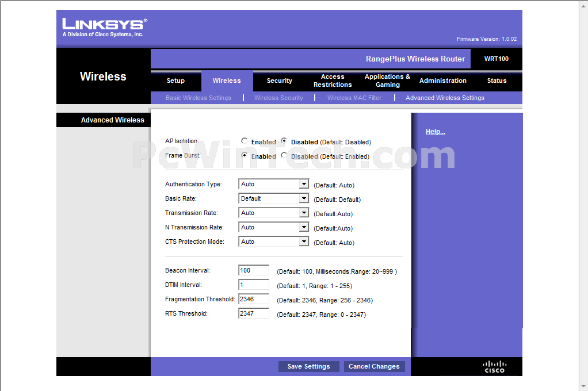Open the Authentication Type dropdown
The width and height of the screenshot is (588, 391).
[x=273, y=184]
